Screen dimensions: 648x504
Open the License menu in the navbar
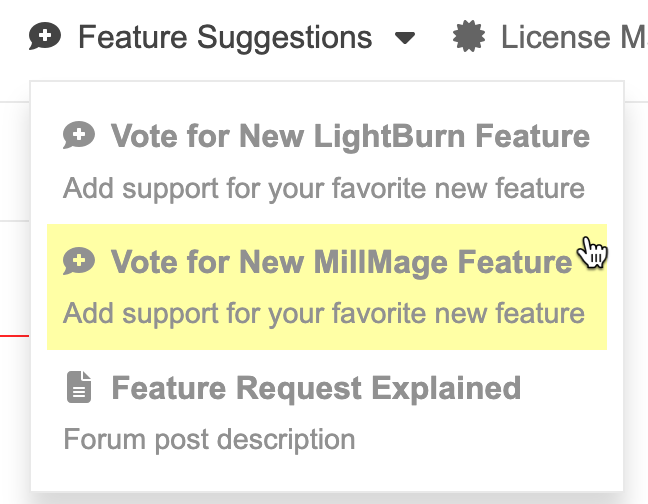click(572, 38)
